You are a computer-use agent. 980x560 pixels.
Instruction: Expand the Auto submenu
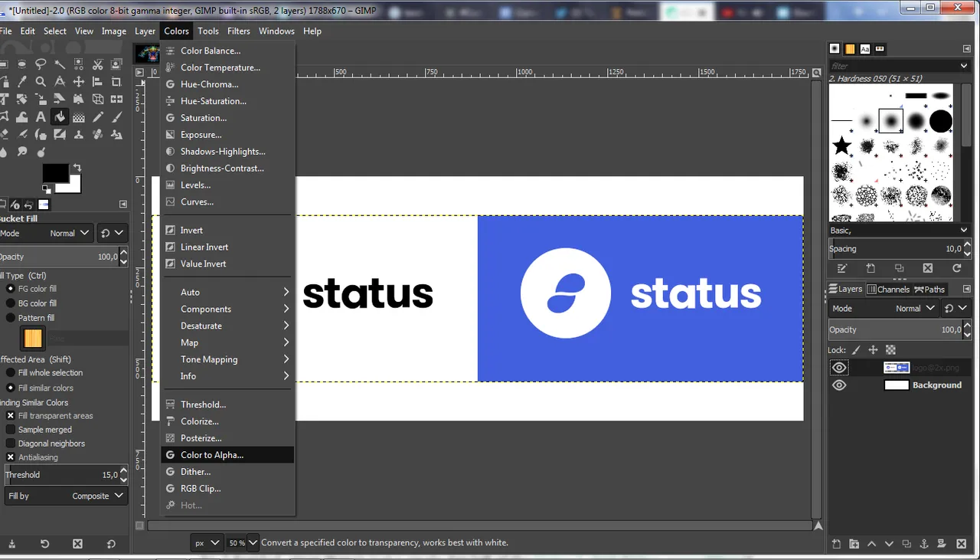pyautogui.click(x=228, y=292)
